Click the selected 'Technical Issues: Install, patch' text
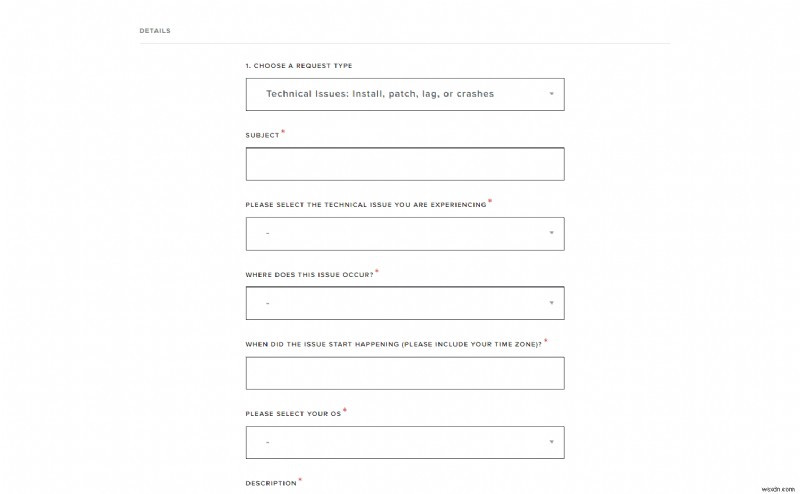Screen dimensions: 800x494 point(379,94)
